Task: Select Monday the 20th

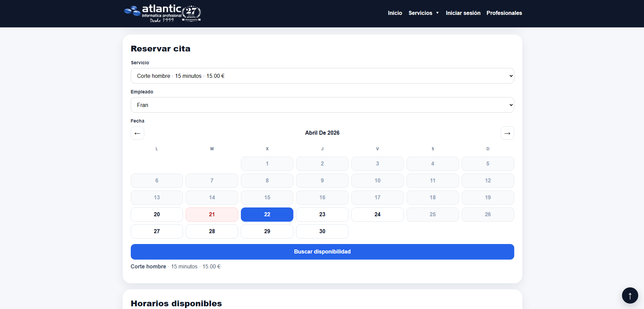Action: click(x=157, y=215)
